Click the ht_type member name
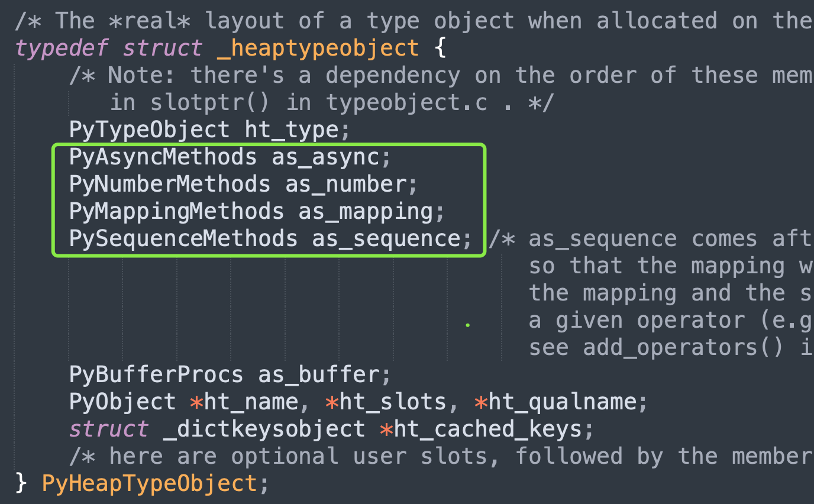The height and width of the screenshot is (504, 814). (292, 130)
